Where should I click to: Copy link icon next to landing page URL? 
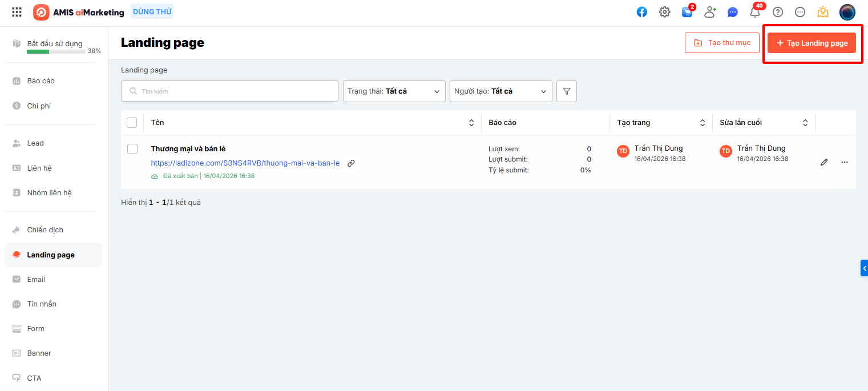point(351,163)
